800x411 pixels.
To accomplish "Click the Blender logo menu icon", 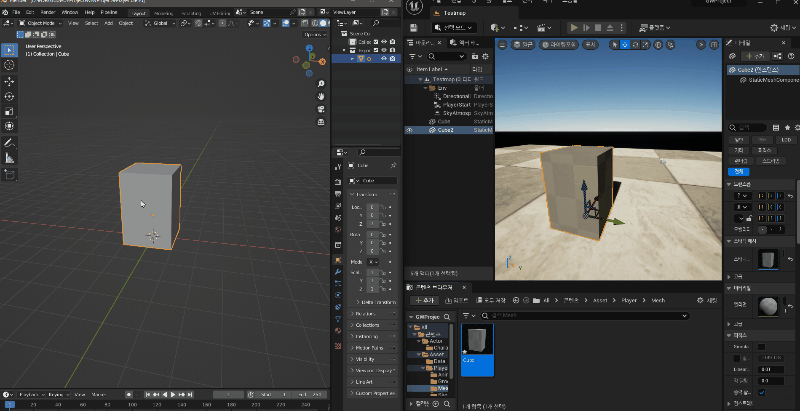I will tap(5, 12).
